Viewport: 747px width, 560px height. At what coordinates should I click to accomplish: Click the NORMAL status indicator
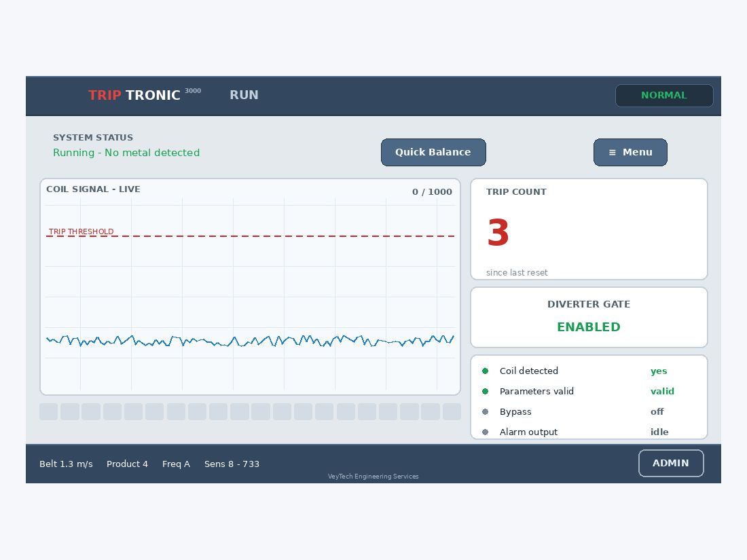pos(664,95)
